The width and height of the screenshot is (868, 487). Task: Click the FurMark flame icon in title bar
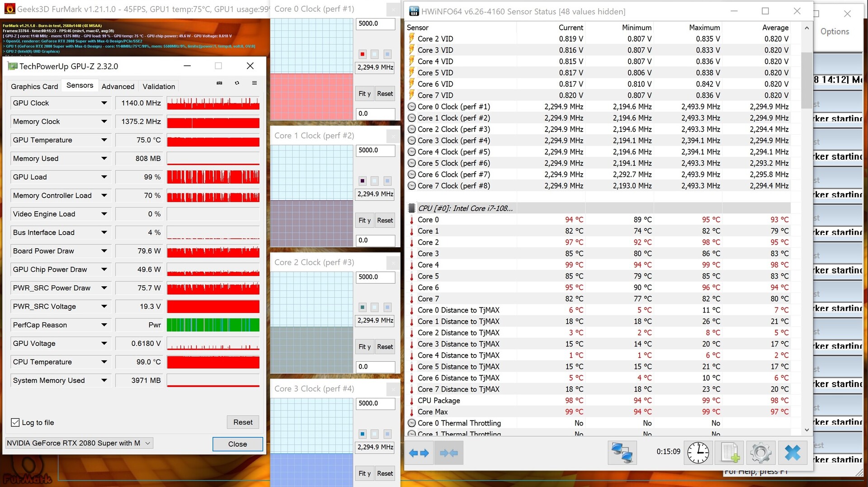(9, 8)
